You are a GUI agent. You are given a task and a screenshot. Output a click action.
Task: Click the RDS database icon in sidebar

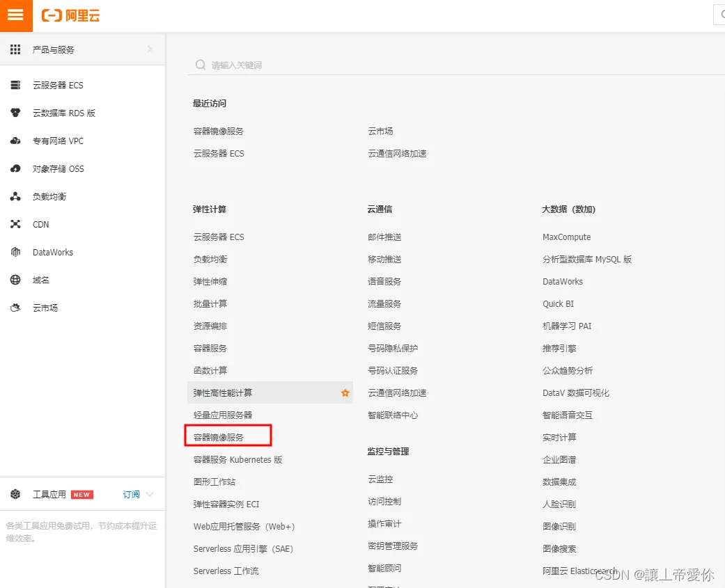coord(15,113)
